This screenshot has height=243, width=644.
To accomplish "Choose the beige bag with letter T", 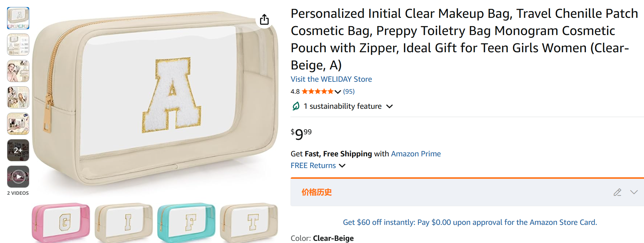I will [x=249, y=222].
